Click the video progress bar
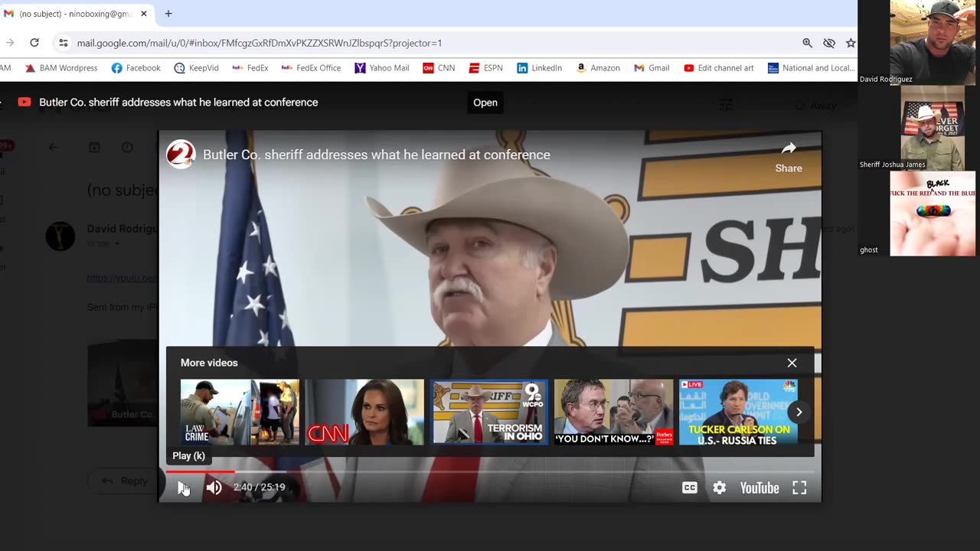 tap(490, 471)
